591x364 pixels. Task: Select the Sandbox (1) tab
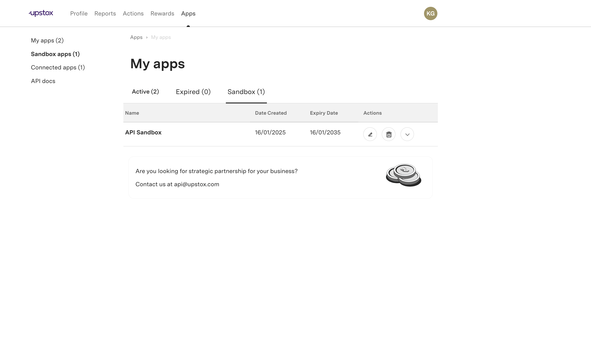point(246,92)
